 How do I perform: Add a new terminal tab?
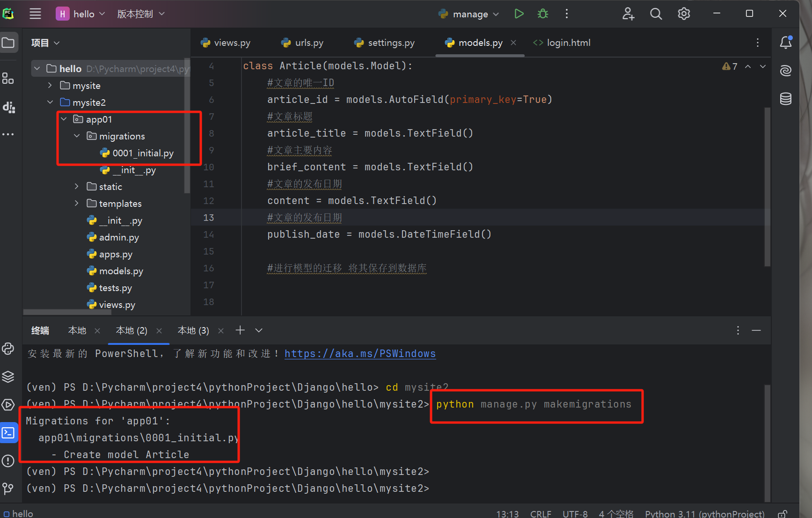pyautogui.click(x=240, y=330)
